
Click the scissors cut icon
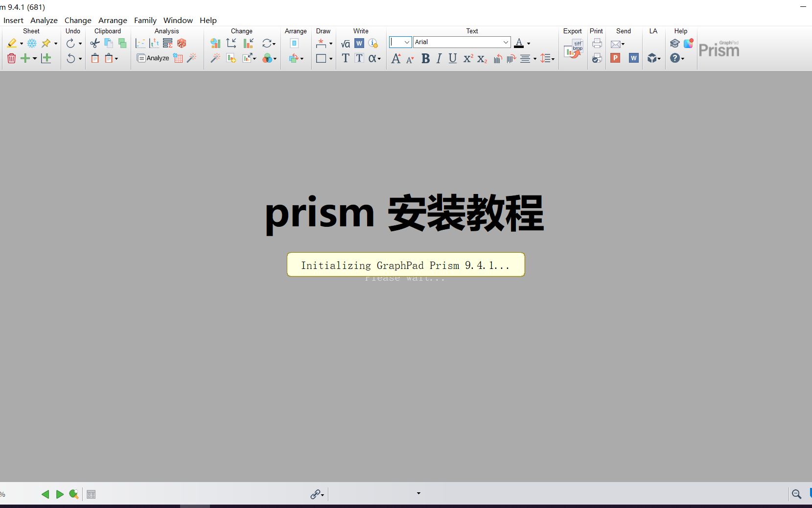coord(95,44)
